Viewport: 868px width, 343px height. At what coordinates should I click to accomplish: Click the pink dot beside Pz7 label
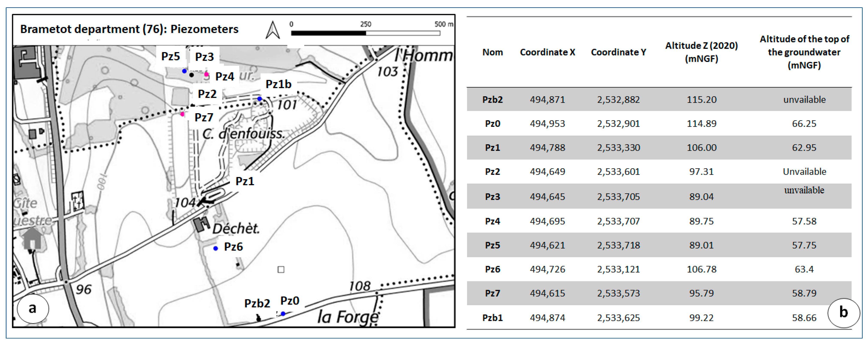[182, 114]
